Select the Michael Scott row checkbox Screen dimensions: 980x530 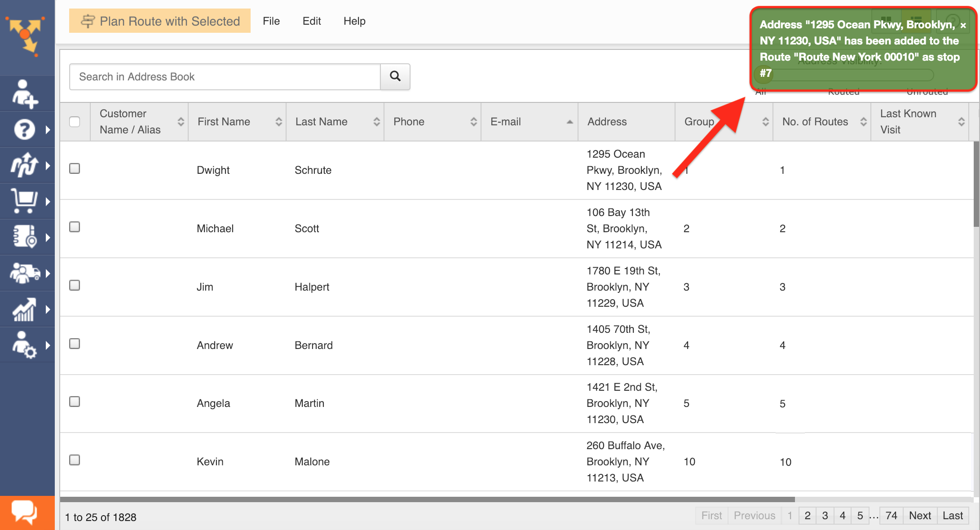pos(75,227)
